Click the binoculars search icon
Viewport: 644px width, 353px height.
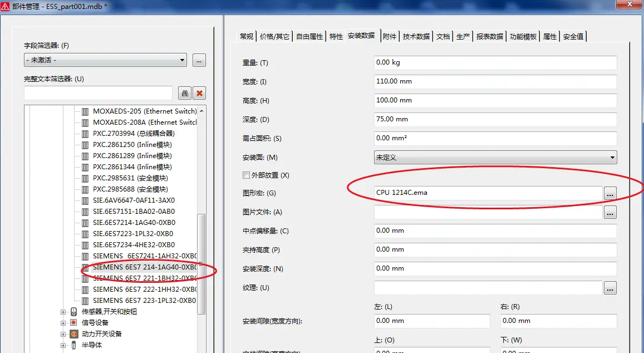click(x=185, y=93)
